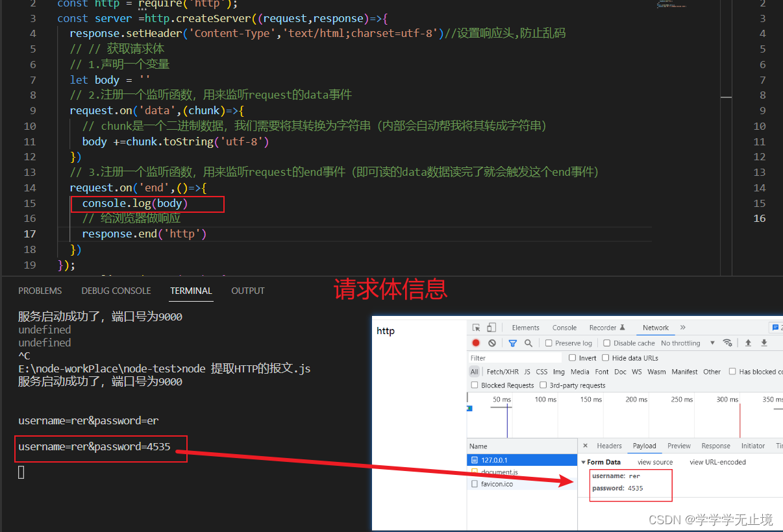Click the let body = '' code line

(110, 80)
